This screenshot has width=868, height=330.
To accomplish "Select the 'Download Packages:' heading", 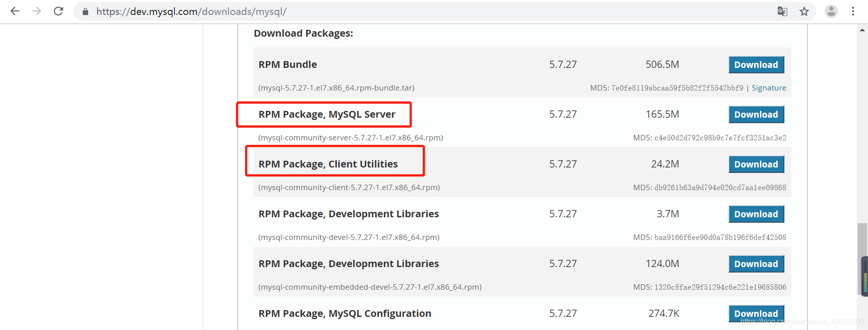I will point(303,33).
